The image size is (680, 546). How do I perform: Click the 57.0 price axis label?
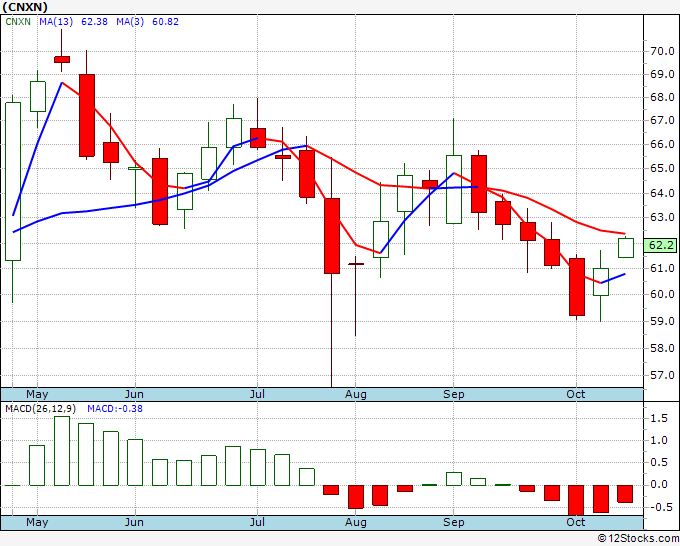point(662,375)
